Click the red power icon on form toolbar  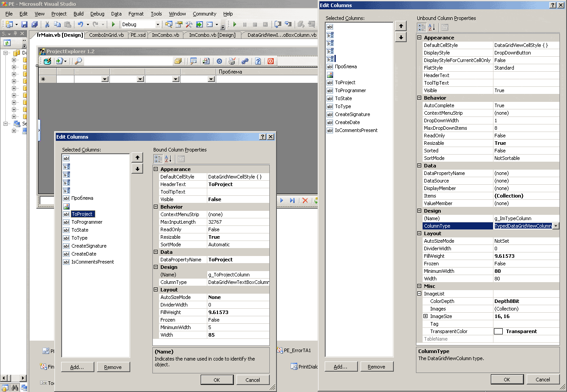tap(270, 62)
